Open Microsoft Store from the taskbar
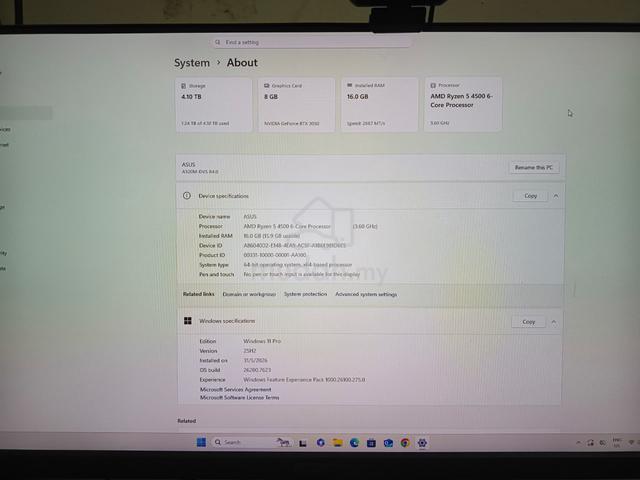The height and width of the screenshot is (480, 640). [371, 442]
